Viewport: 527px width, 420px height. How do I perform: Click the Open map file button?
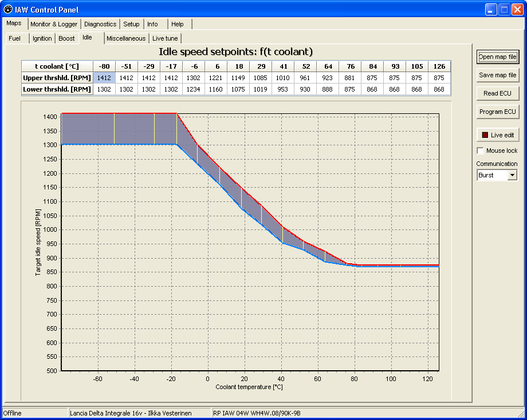point(498,57)
